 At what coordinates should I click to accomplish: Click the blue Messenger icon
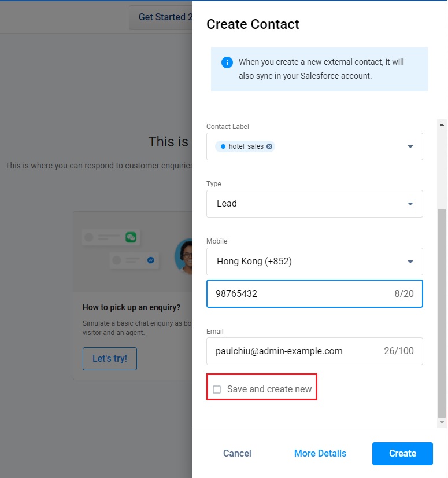point(150,260)
